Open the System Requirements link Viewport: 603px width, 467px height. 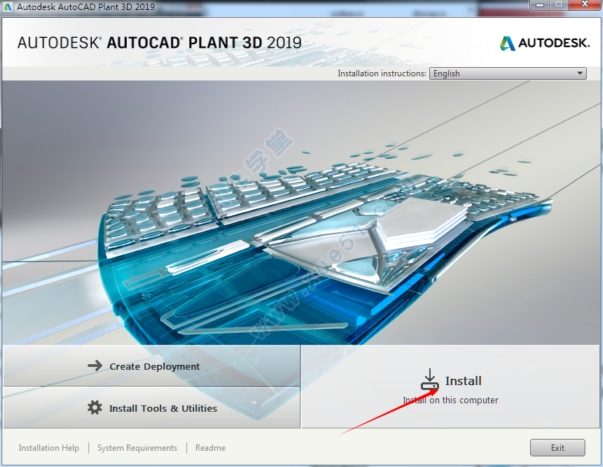click(x=137, y=448)
